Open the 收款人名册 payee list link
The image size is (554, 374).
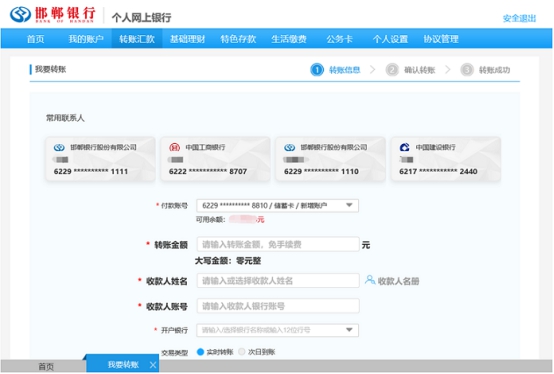pos(398,281)
